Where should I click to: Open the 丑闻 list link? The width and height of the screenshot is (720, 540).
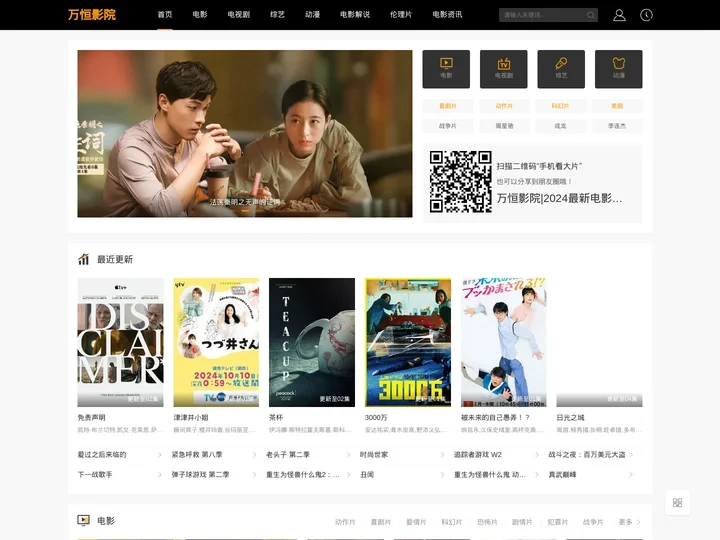pyautogui.click(x=367, y=474)
